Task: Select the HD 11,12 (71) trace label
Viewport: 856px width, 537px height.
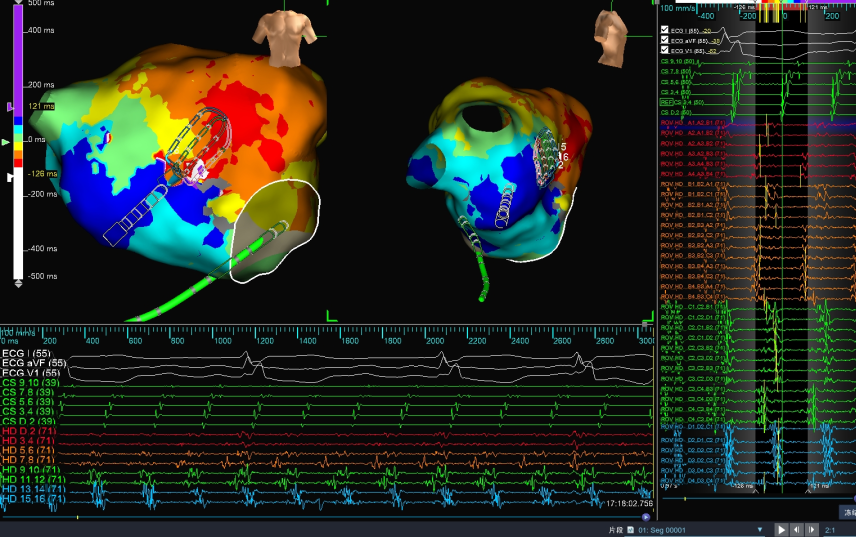Action: [x=34, y=479]
